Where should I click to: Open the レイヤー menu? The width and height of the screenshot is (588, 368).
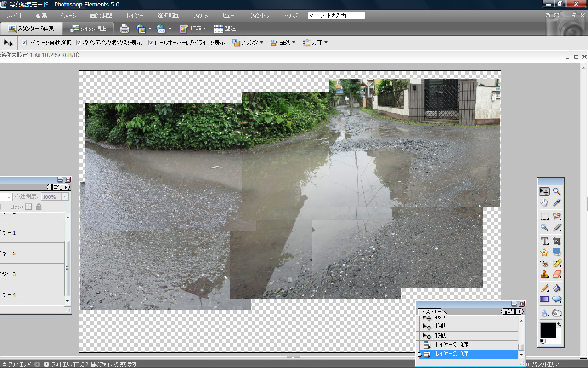[135, 16]
